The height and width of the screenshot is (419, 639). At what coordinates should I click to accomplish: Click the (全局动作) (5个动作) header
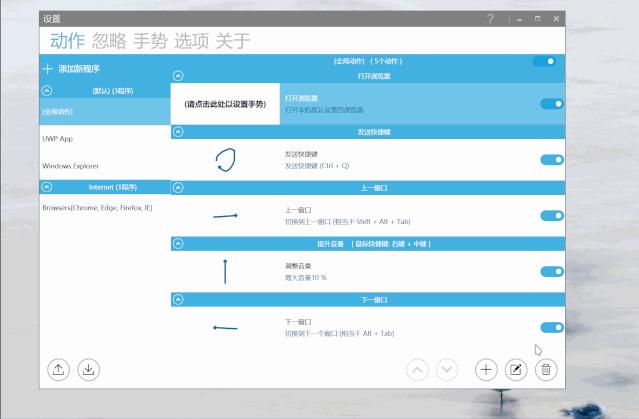[x=368, y=61]
